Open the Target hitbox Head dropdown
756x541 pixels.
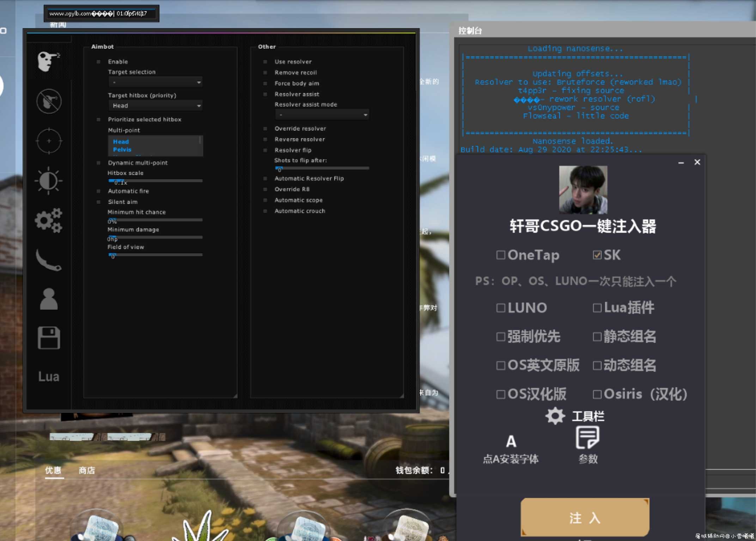[x=156, y=105]
